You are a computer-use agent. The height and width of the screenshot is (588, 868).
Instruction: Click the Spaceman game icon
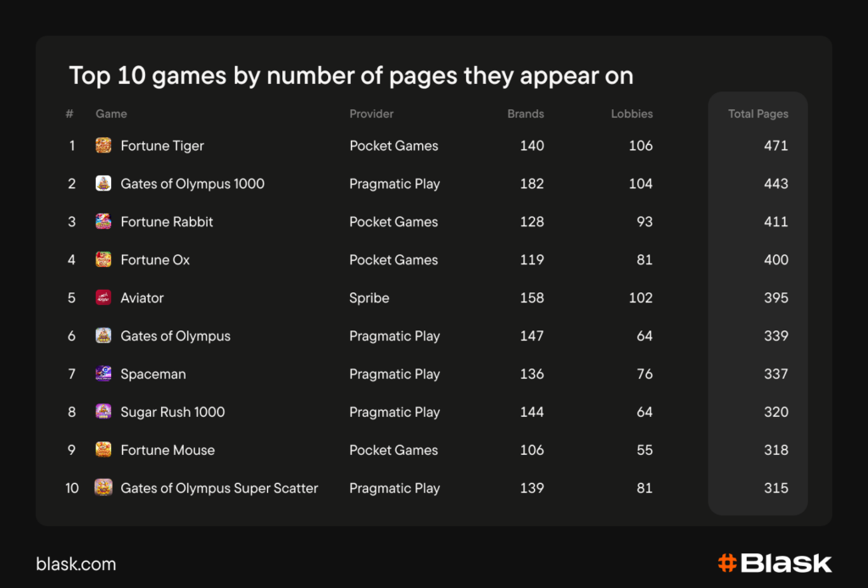coord(103,374)
